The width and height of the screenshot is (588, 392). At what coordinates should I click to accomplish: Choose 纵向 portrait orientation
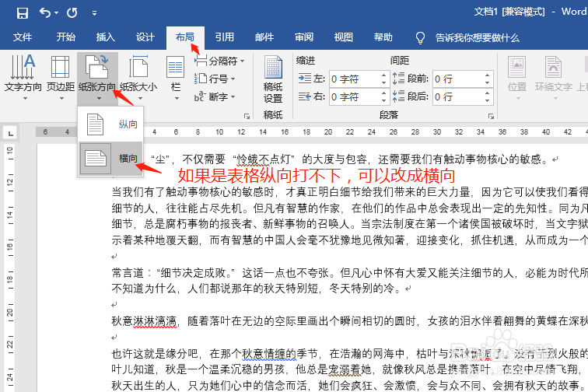pyautogui.click(x=110, y=124)
